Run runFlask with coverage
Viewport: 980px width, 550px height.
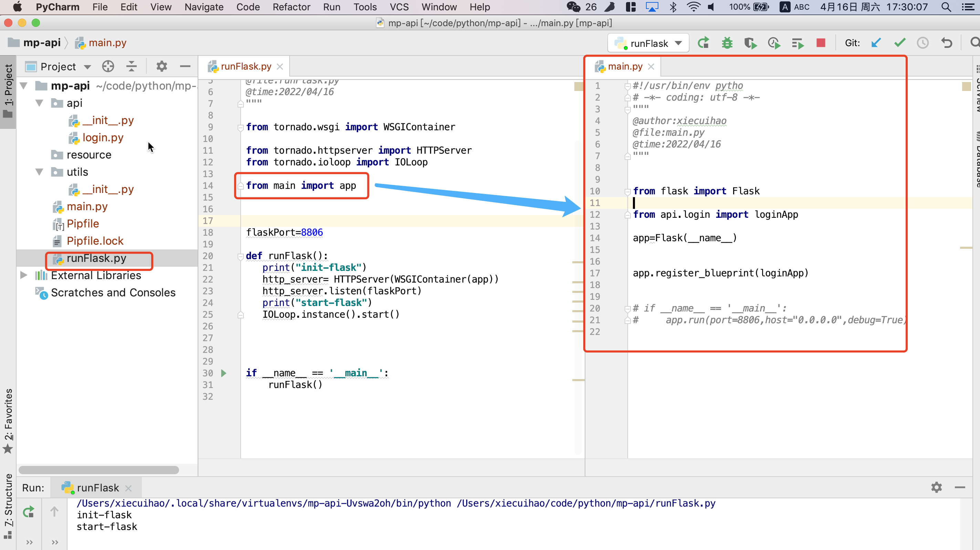pos(750,43)
